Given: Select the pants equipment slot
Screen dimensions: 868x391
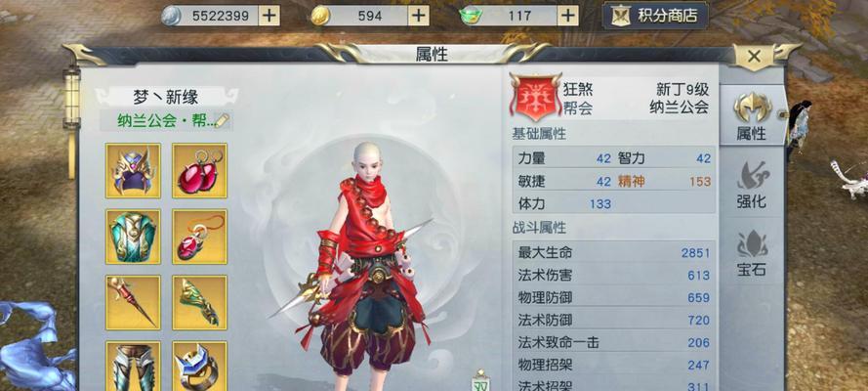Looking at the screenshot, I should pos(133,366).
